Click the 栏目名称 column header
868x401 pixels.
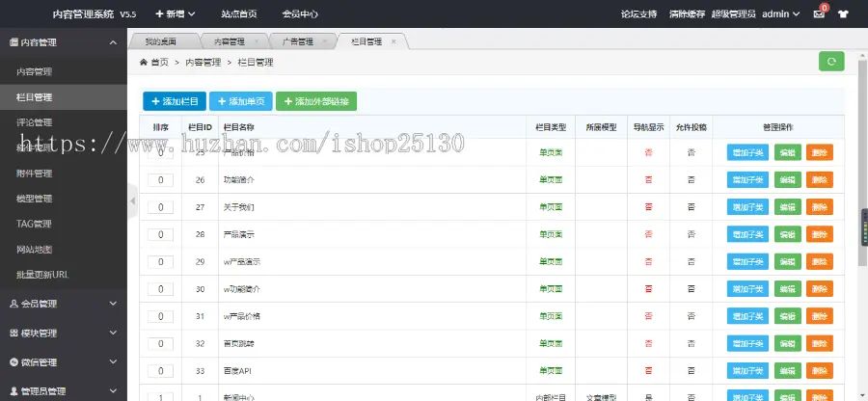click(x=238, y=127)
